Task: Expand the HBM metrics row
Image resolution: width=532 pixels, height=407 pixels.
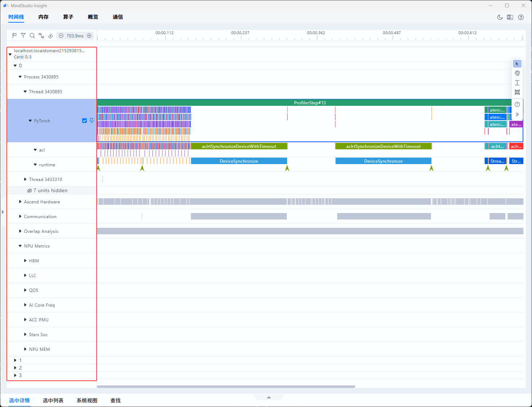Action: pos(25,261)
